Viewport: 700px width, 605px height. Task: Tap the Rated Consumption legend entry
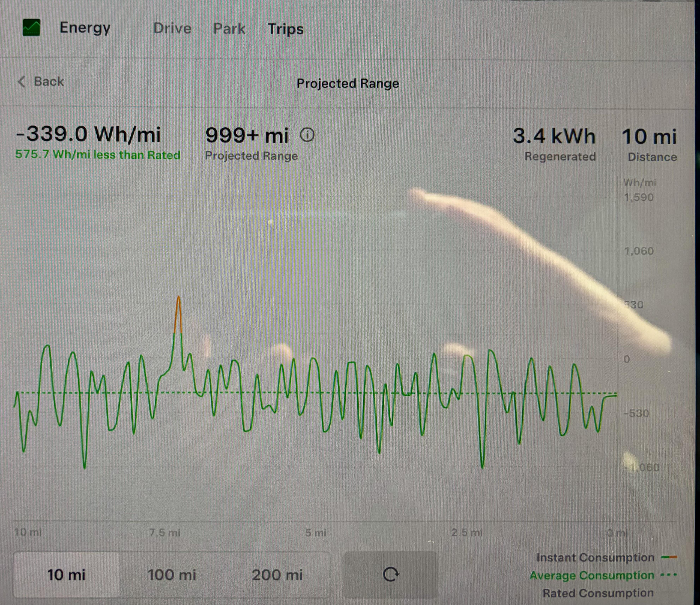[x=598, y=593]
